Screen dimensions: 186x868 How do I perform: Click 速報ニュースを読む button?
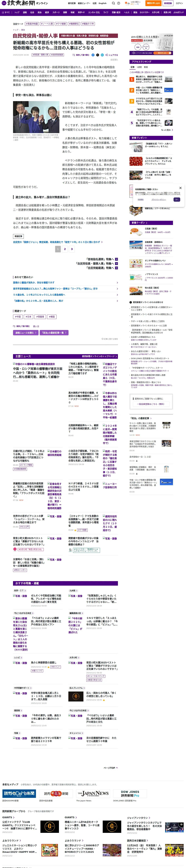coord(26,333)
